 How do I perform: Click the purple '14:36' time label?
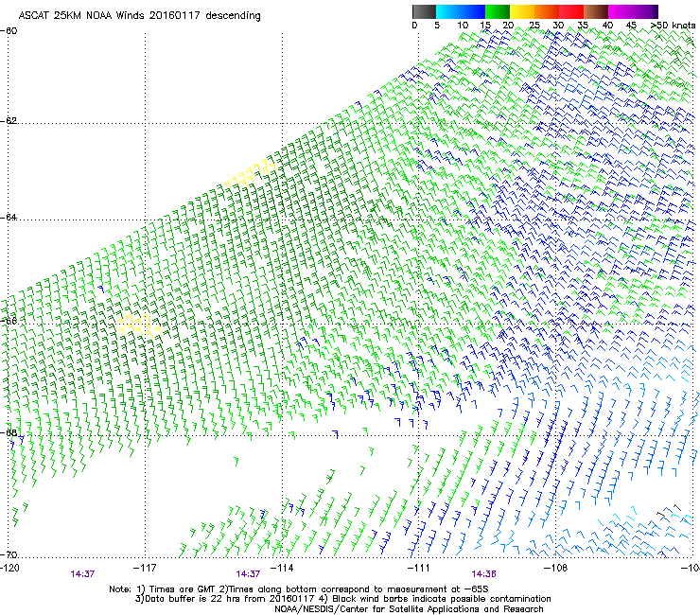484,574
